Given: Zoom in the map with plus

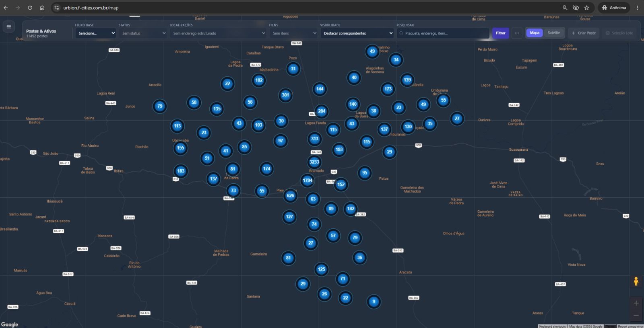Looking at the screenshot, I should coord(636,303).
